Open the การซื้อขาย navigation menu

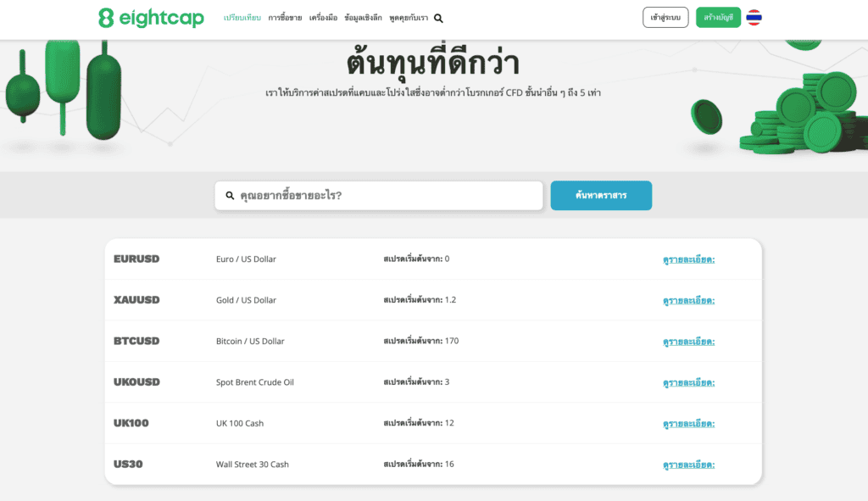click(x=285, y=18)
